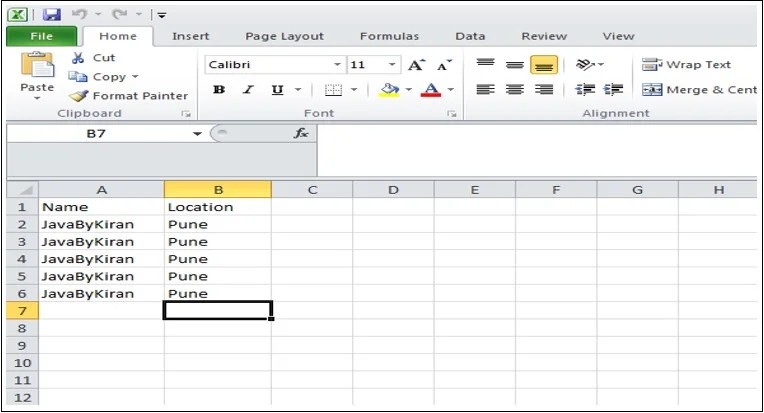Image resolution: width=764 pixels, height=413 pixels.
Task: Click the Redo arrow icon
Action: [x=119, y=15]
